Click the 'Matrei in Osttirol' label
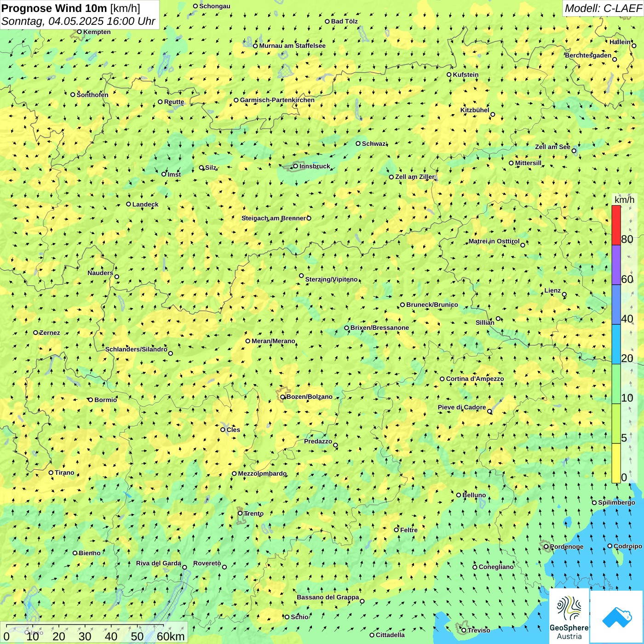 click(494, 241)
